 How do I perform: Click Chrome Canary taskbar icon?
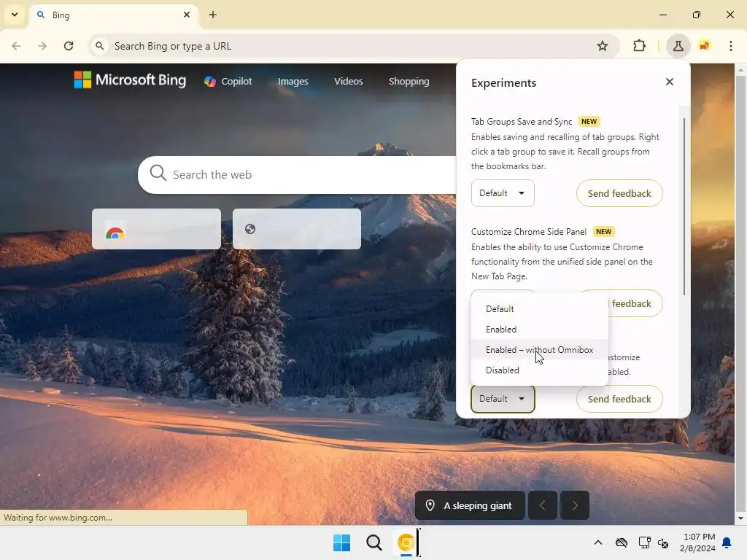pos(406,542)
